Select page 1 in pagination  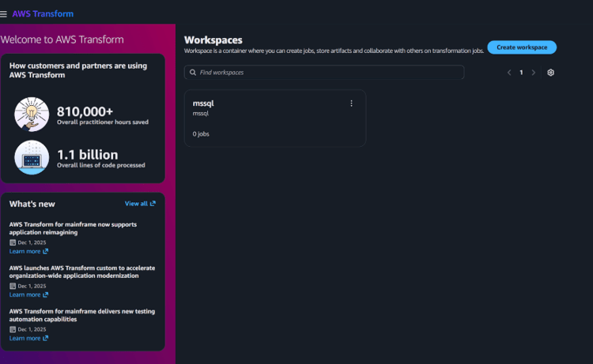[521, 73]
